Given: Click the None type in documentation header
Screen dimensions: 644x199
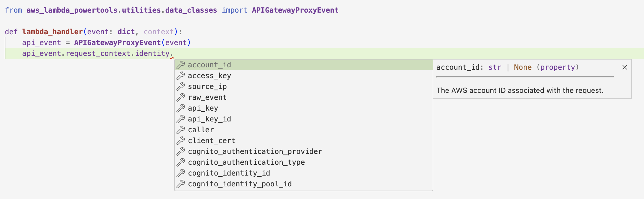Looking at the screenshot, I should tap(522, 67).
